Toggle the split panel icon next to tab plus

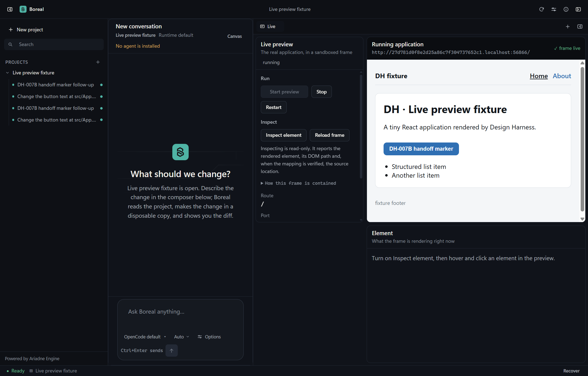[x=580, y=26]
